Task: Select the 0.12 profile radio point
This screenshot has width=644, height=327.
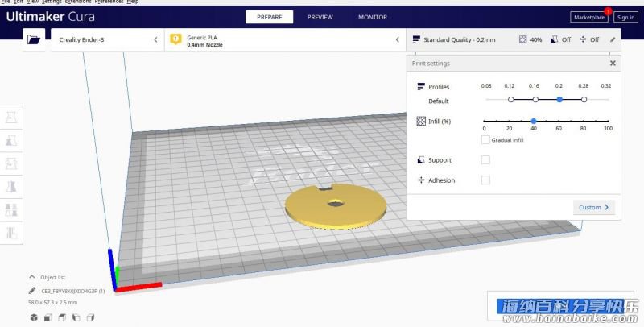Action: tap(511, 99)
